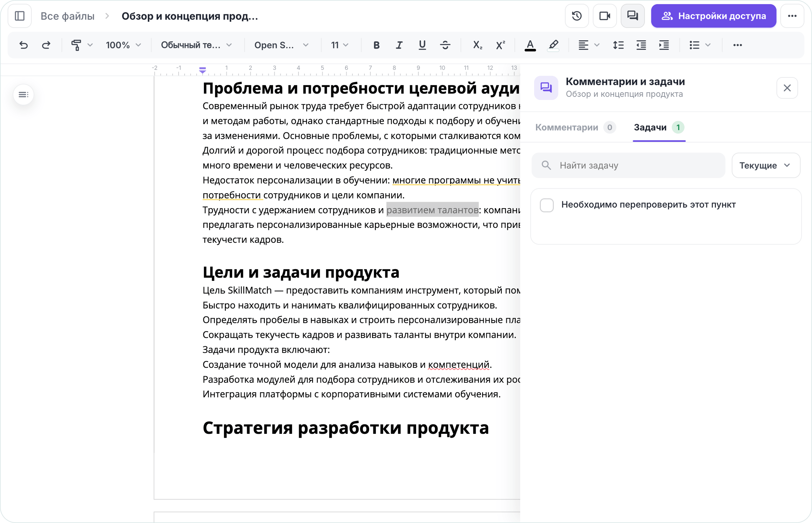Click heading "Цели и задачи продукта"
812x523 pixels.
(x=301, y=272)
